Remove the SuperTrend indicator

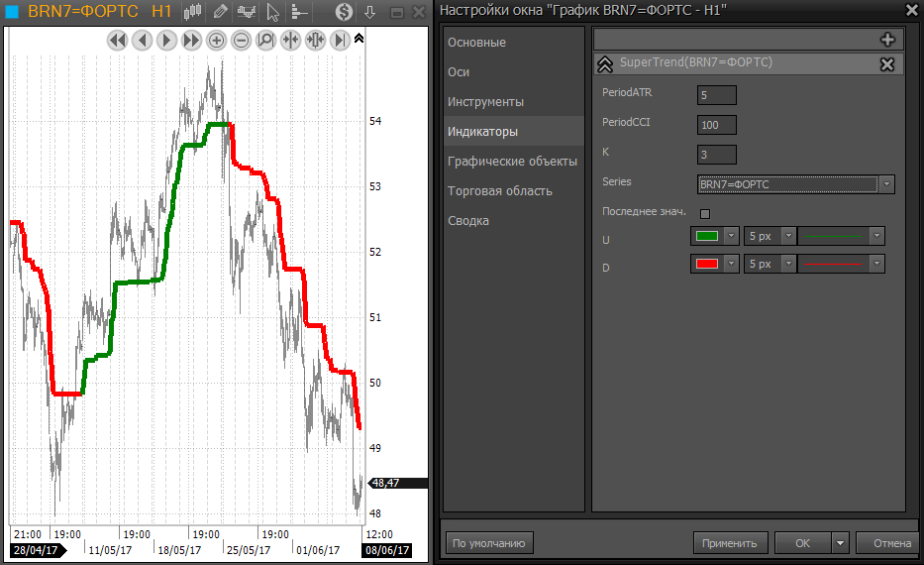point(886,63)
